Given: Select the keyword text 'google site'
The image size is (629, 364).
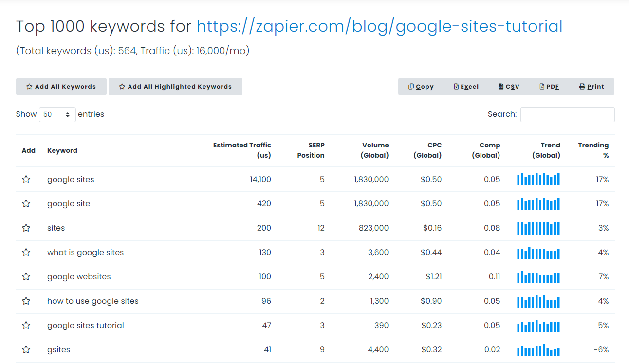Looking at the screenshot, I should (69, 204).
